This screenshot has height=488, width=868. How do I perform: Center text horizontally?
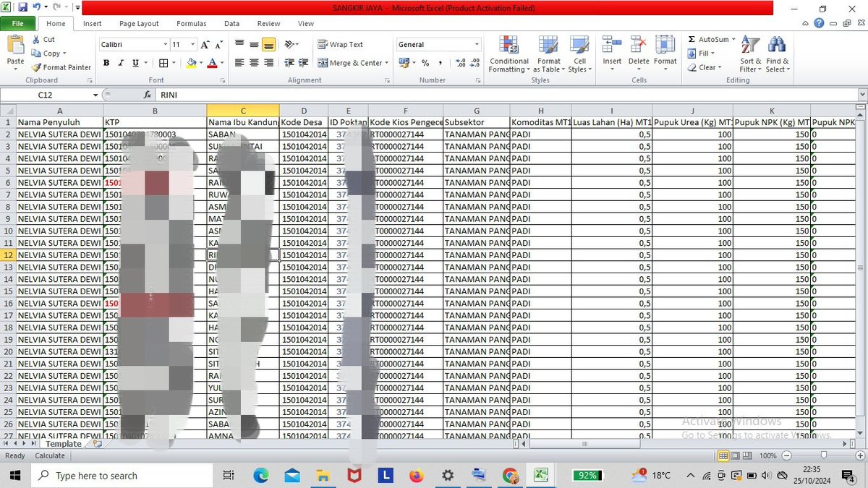[x=254, y=63]
